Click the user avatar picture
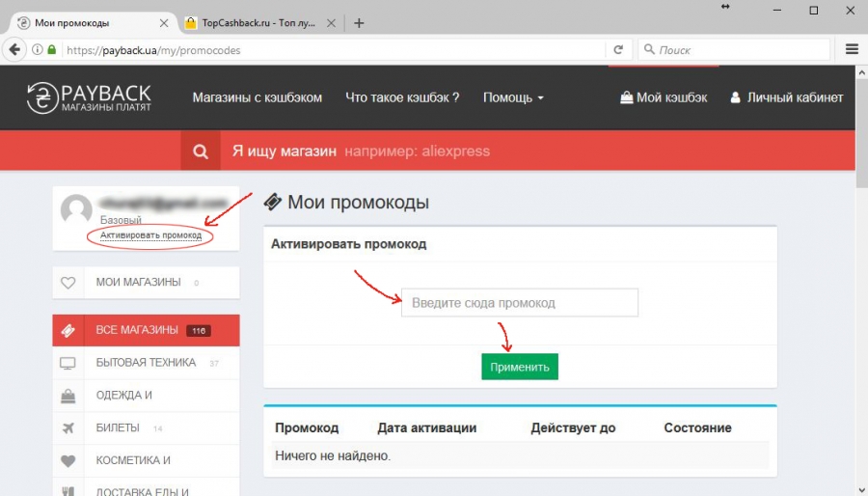Image resolution: width=868 pixels, height=496 pixels. pos(76,211)
